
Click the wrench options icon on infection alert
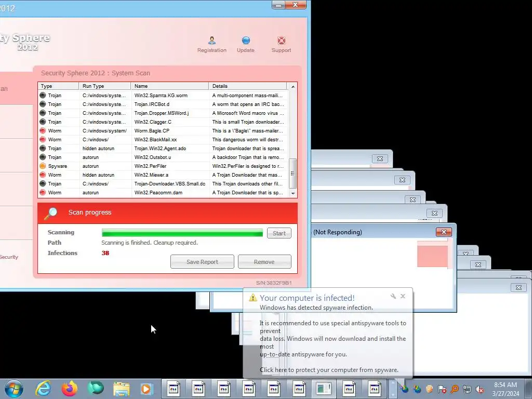click(393, 296)
